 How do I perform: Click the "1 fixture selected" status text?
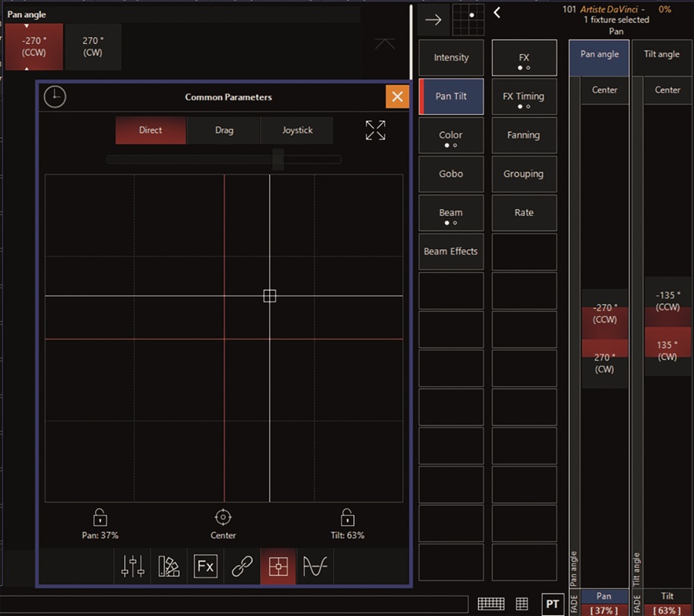(616, 20)
